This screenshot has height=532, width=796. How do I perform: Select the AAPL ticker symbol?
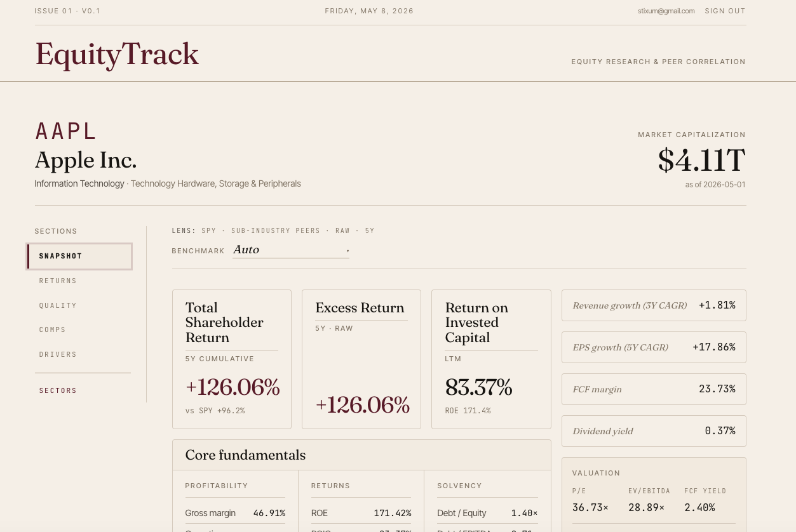coord(65,131)
